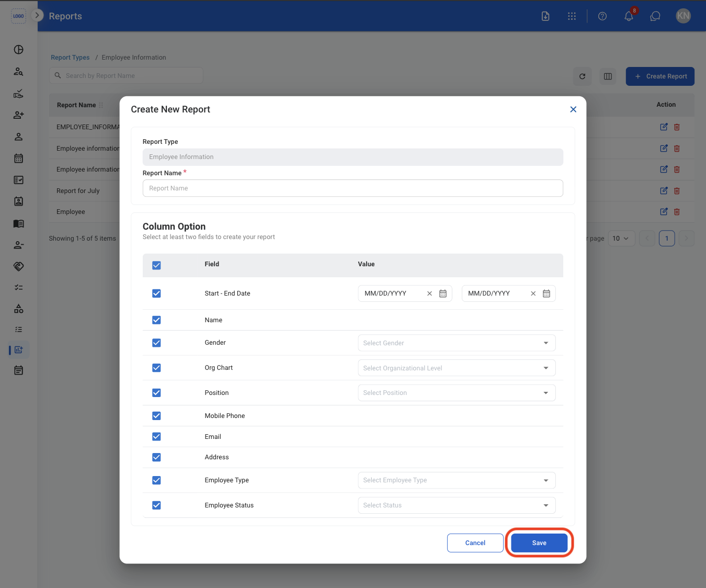Clear the end date field
Image resolution: width=706 pixels, height=588 pixels.
(x=533, y=293)
